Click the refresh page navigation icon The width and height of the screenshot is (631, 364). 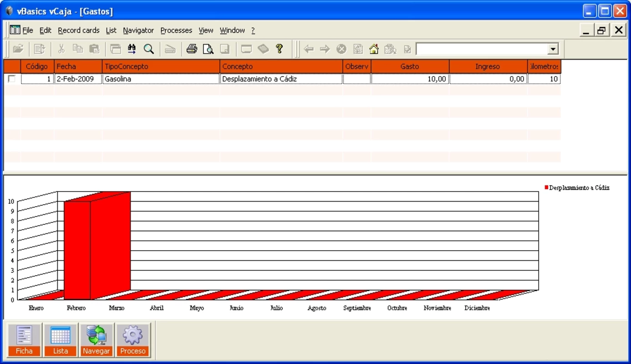[x=358, y=49]
